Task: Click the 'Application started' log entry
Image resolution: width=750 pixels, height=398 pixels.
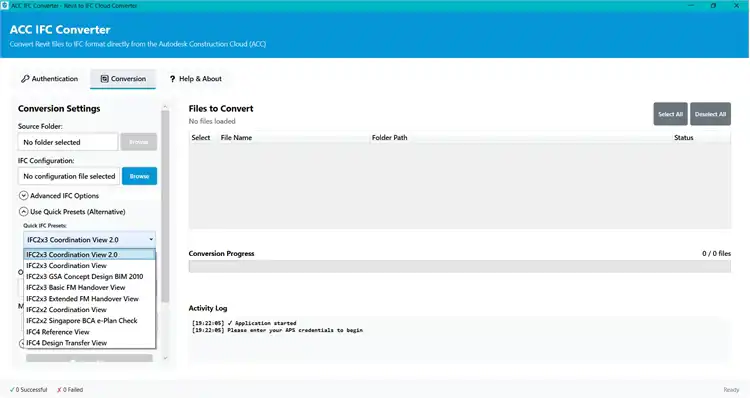Action: (x=244, y=323)
